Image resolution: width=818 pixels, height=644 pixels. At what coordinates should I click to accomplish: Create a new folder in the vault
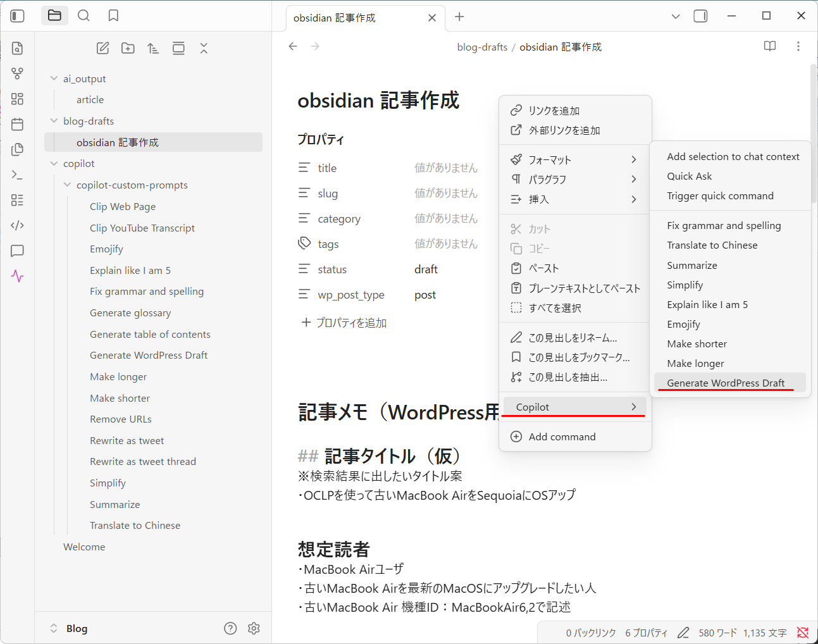128,47
